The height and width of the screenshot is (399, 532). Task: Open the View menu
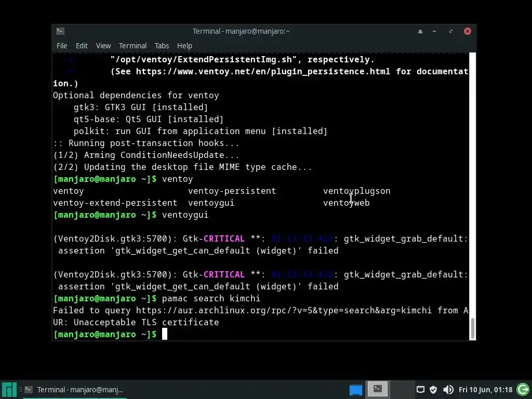pos(103,46)
